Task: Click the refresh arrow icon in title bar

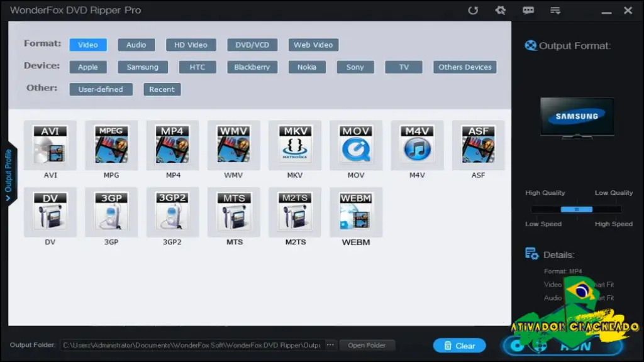Action: (x=473, y=10)
